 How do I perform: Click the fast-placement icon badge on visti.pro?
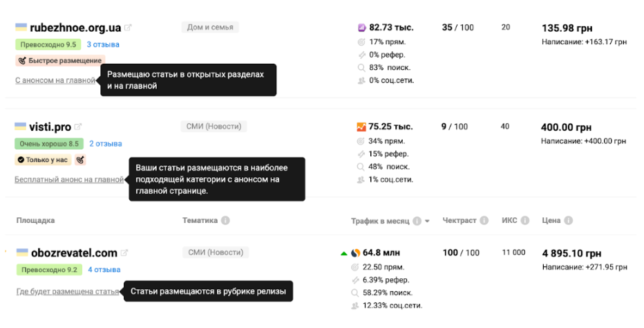pos(80,160)
